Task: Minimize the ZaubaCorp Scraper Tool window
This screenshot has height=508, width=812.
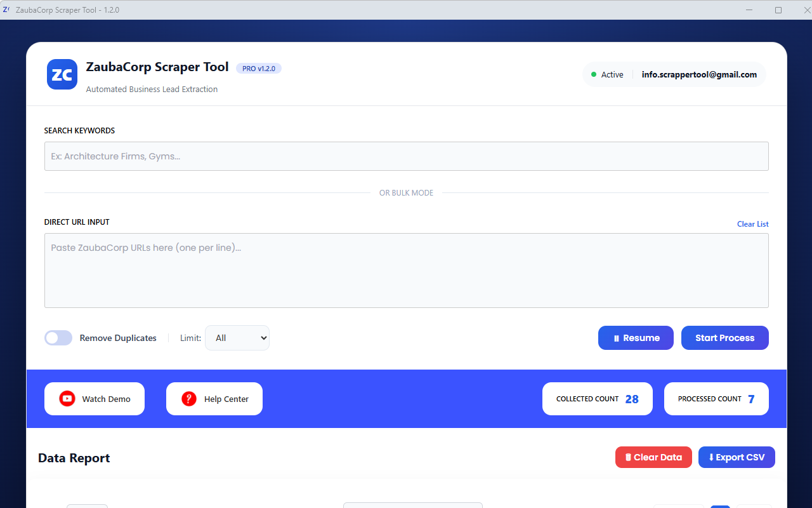Action: click(x=749, y=10)
